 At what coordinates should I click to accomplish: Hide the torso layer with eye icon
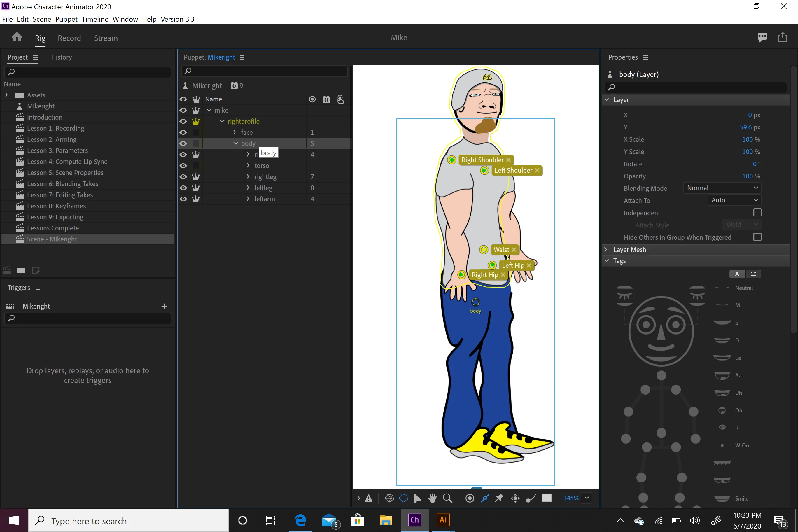[183, 166]
